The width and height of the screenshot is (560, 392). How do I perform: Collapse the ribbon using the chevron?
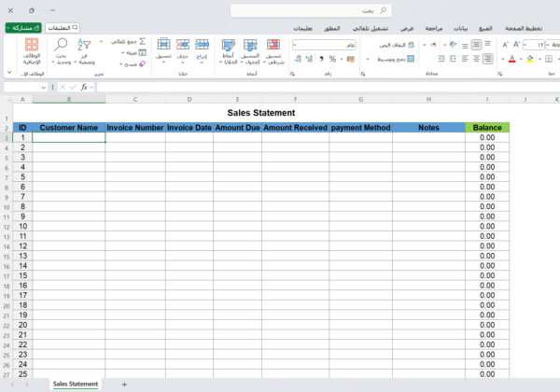(x=7, y=73)
